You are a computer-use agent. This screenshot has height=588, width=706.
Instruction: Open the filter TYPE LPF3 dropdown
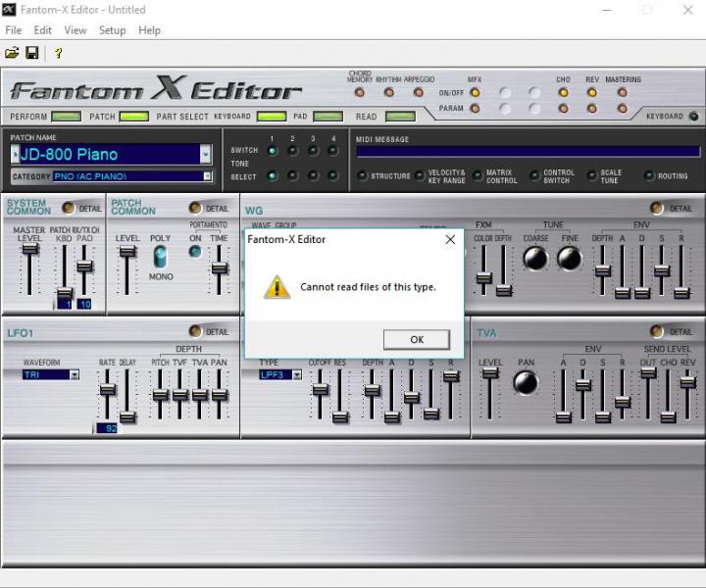[297, 374]
